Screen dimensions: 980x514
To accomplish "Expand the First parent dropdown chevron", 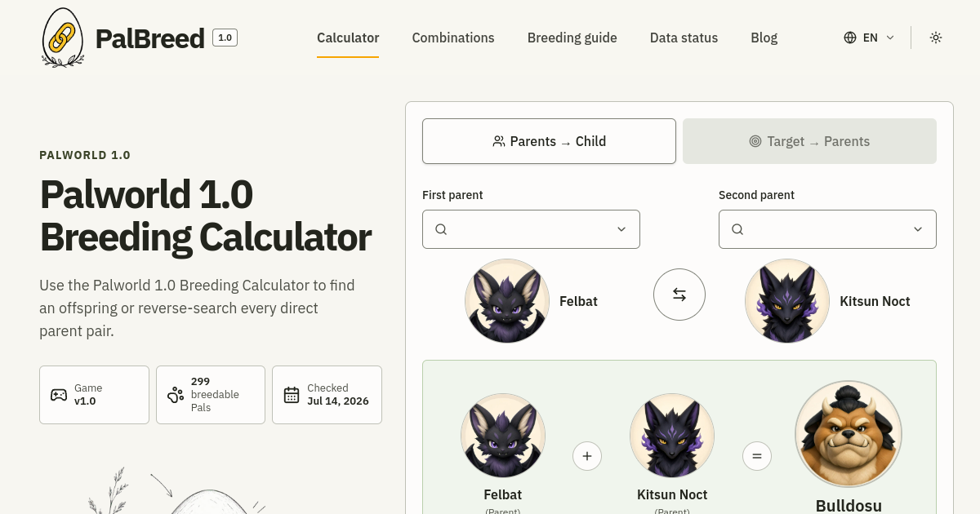I will click(621, 229).
